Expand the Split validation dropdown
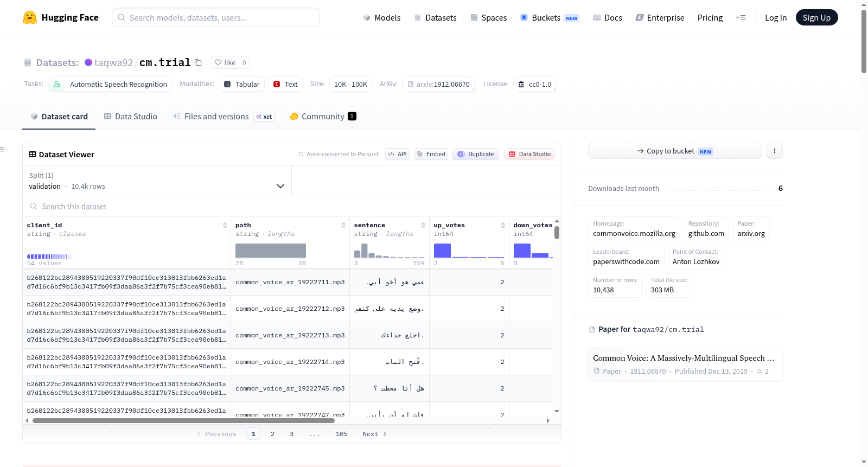 pos(157,181)
